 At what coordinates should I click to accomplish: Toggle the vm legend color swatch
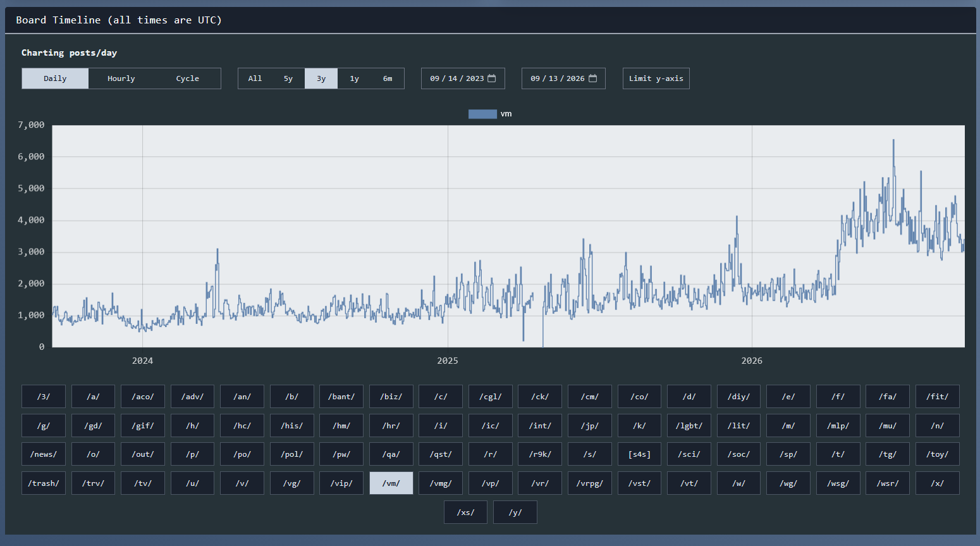coord(482,114)
